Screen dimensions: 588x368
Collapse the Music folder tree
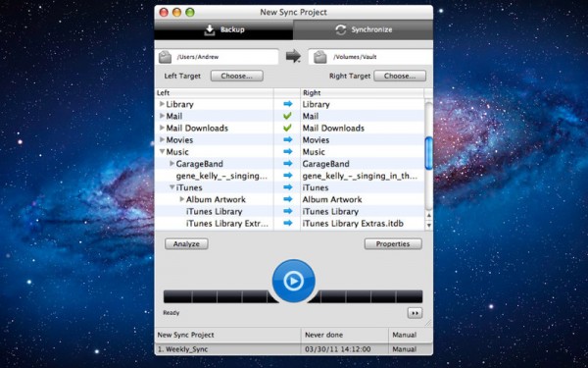(x=162, y=152)
